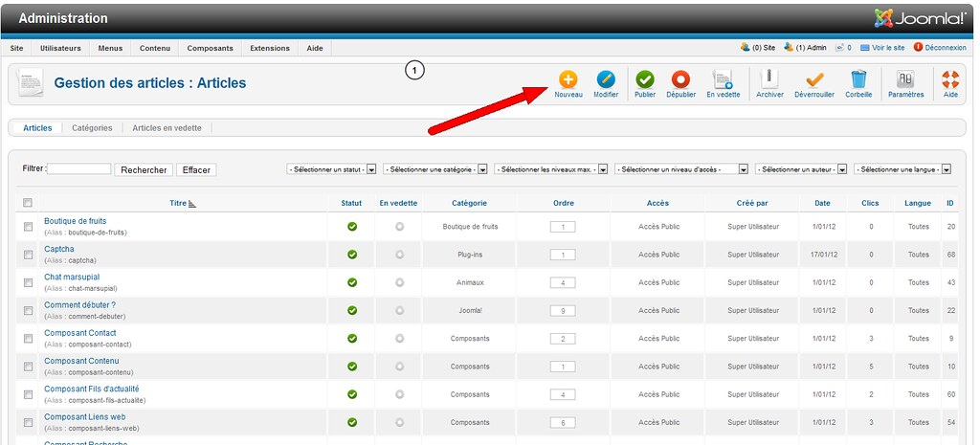
Task: Click the order field of Comment débuter ?
Action: pyautogui.click(x=563, y=311)
